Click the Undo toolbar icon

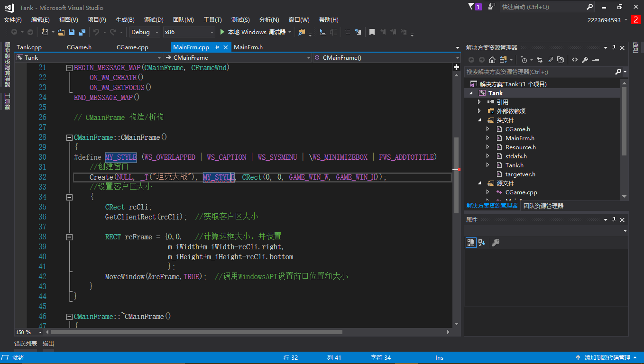point(96,32)
